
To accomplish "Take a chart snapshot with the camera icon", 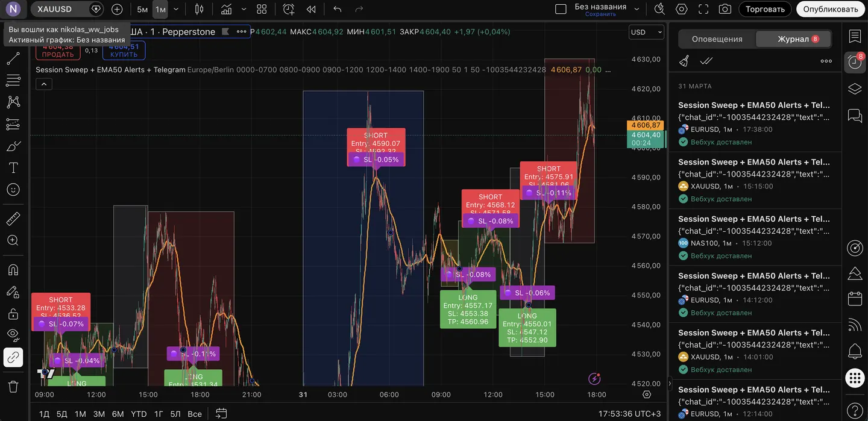I will pos(725,9).
